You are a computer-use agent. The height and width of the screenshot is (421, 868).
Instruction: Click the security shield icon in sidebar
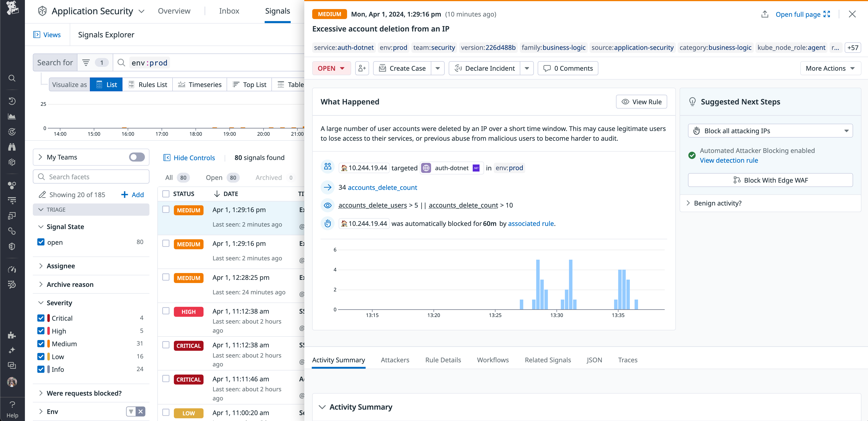[x=12, y=246]
